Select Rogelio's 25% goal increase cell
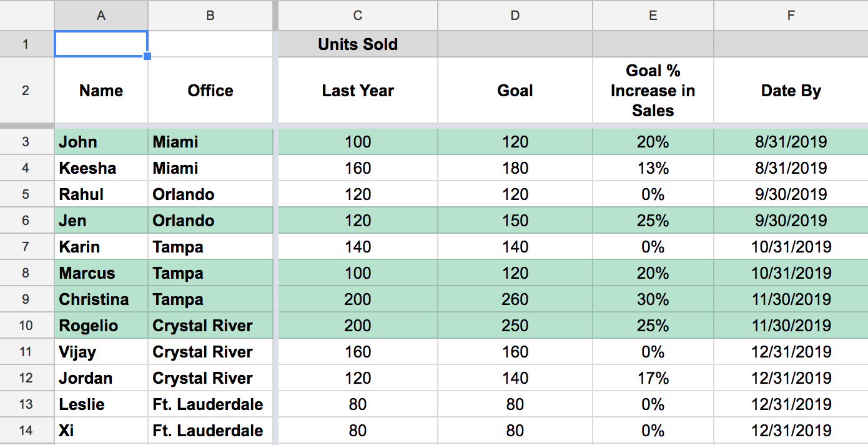Screen dimensions: 868x445 coord(653,325)
